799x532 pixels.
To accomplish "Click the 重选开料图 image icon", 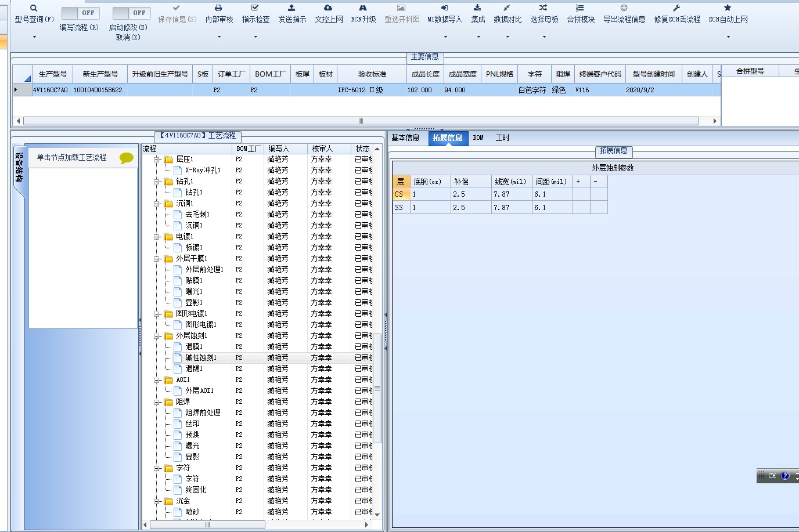I will (401, 8).
